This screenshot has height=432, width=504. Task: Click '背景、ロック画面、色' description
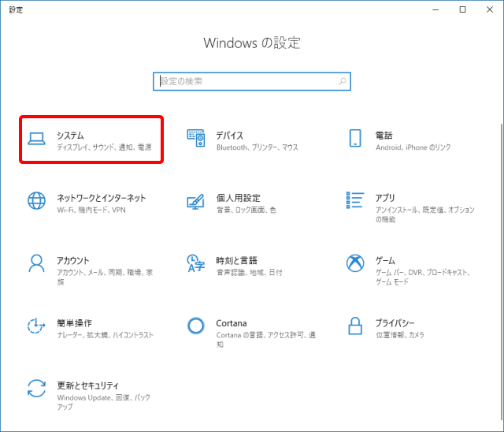point(246,210)
